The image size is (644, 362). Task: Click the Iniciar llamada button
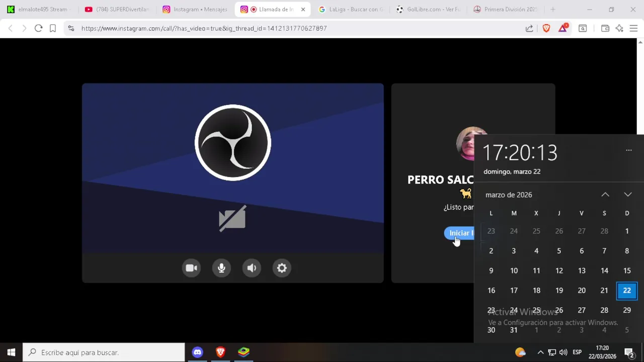(459, 233)
